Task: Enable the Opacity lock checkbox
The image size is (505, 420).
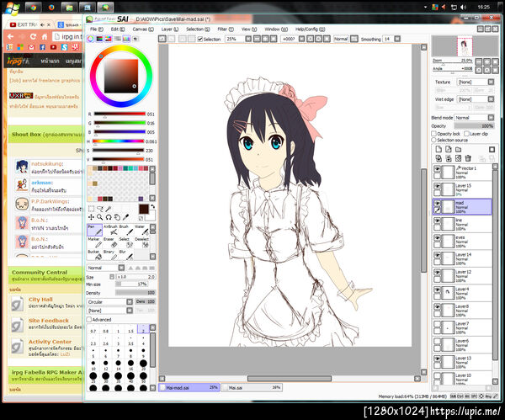Action: 433,133
